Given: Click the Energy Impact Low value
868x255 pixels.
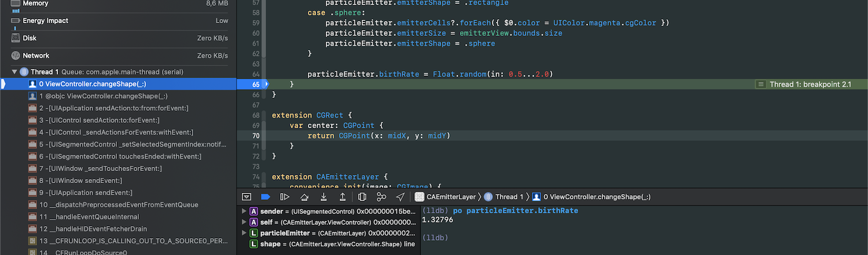Looking at the screenshot, I should tap(222, 21).
